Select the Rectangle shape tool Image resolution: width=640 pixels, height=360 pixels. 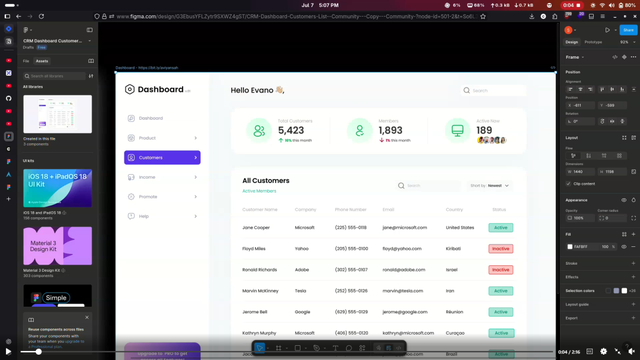coord(298,348)
